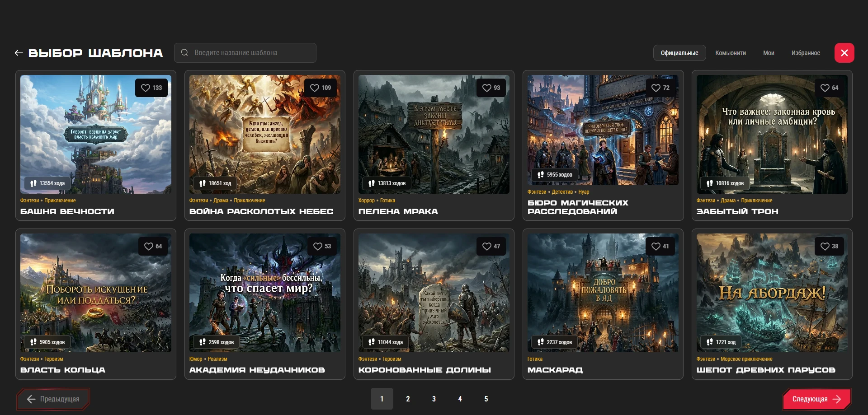Image resolution: width=868 pixels, height=415 pixels.
Task: Click the Шепот Древних Парусов title
Action: pos(766,370)
